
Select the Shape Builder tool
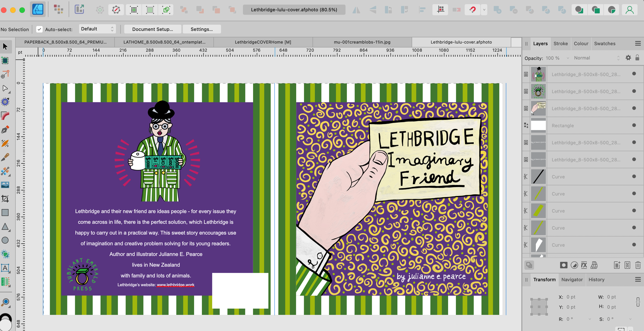point(5,254)
